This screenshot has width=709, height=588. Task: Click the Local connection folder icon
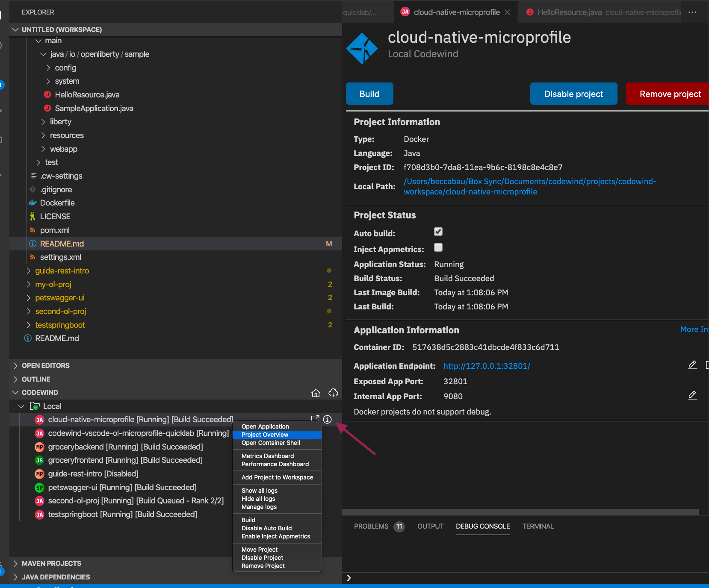(x=35, y=406)
